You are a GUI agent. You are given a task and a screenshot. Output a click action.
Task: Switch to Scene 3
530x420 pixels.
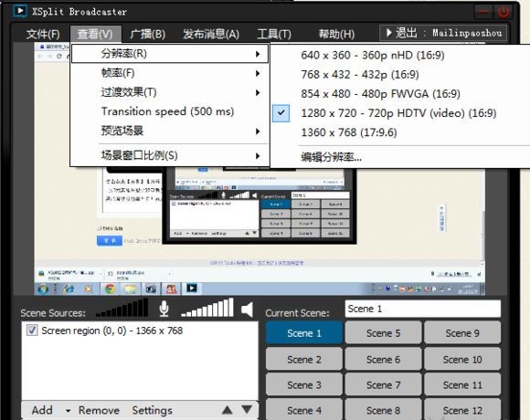coord(304,385)
